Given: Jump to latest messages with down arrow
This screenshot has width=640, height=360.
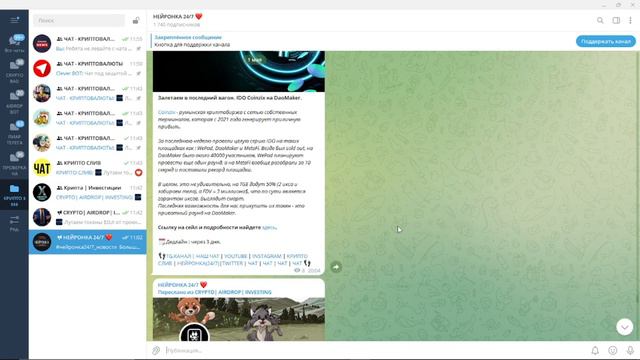Looking at the screenshot, I should [624, 327].
